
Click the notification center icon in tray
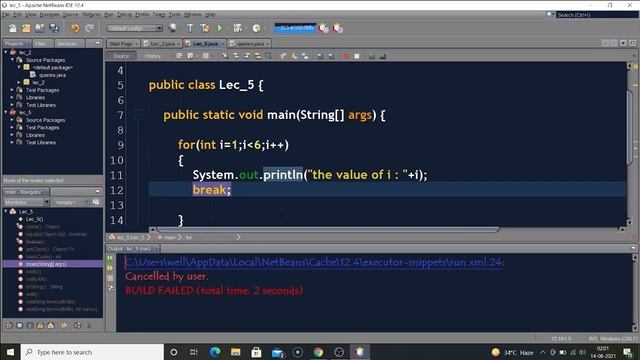[x=628, y=352]
